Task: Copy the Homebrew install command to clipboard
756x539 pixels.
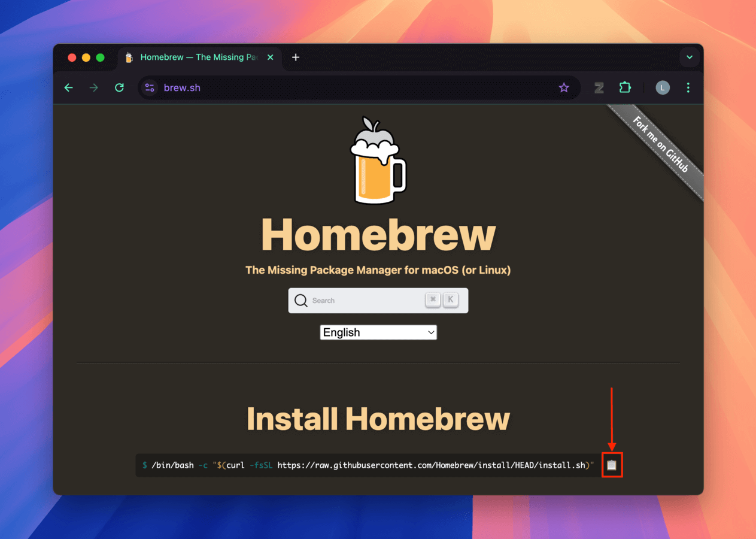Action: click(x=611, y=465)
